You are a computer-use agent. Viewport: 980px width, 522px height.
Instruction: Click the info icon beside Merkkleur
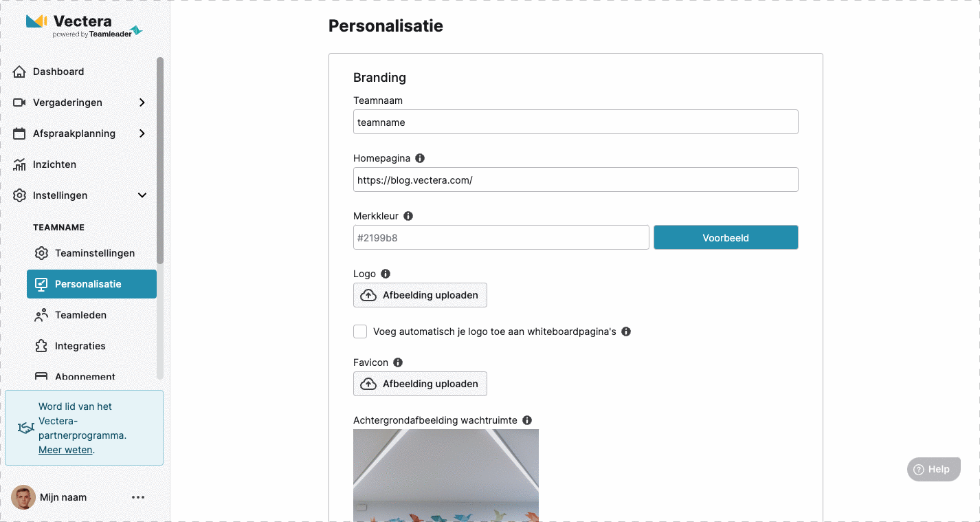click(x=408, y=216)
